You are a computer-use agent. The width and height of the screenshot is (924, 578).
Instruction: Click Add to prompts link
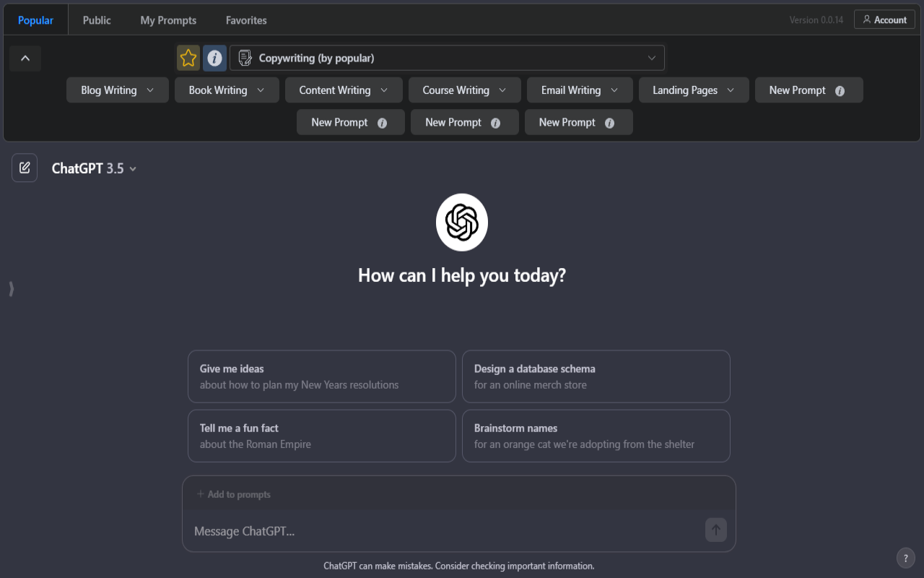pos(234,494)
